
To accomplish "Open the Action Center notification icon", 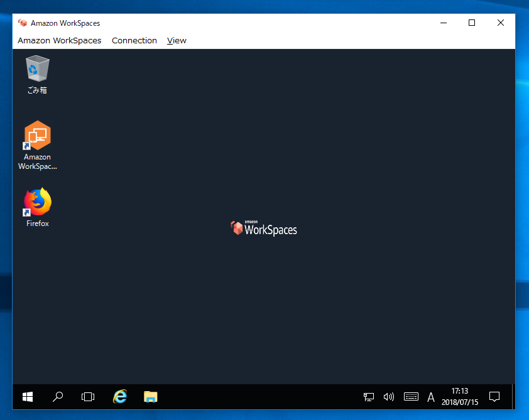I will click(495, 397).
